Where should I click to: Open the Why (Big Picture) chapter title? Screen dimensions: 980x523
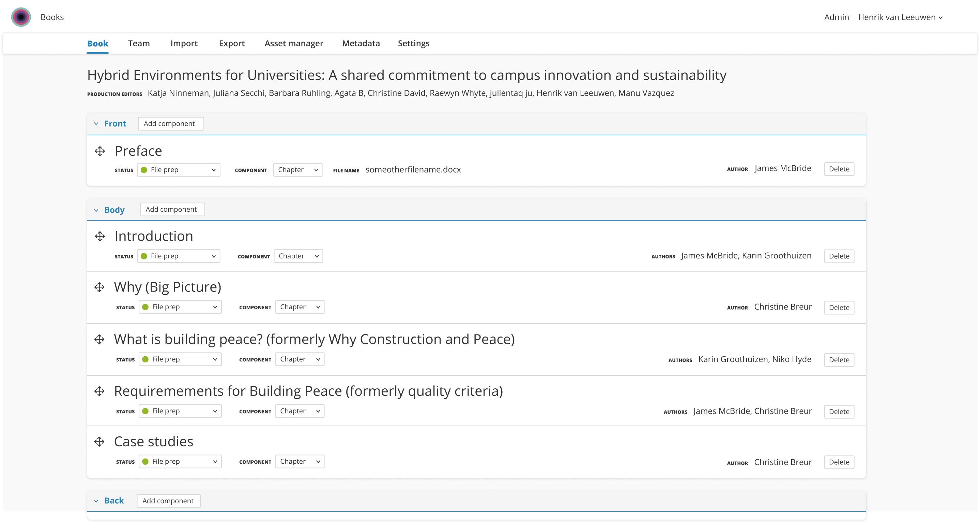[x=167, y=287]
